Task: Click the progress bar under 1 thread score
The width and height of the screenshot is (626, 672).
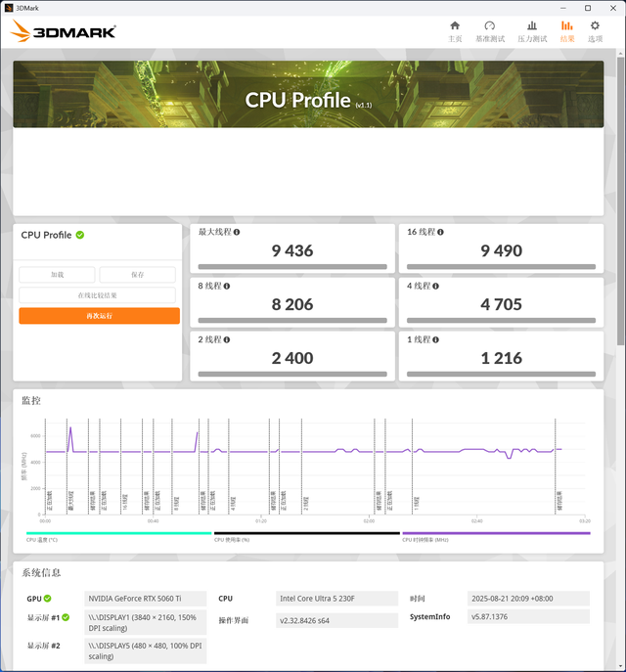Action: point(502,374)
